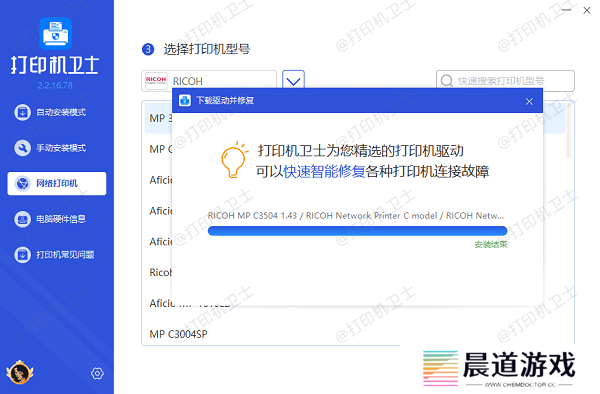
Task: Select the 网络打印机 sidebar item
Action: (57, 183)
